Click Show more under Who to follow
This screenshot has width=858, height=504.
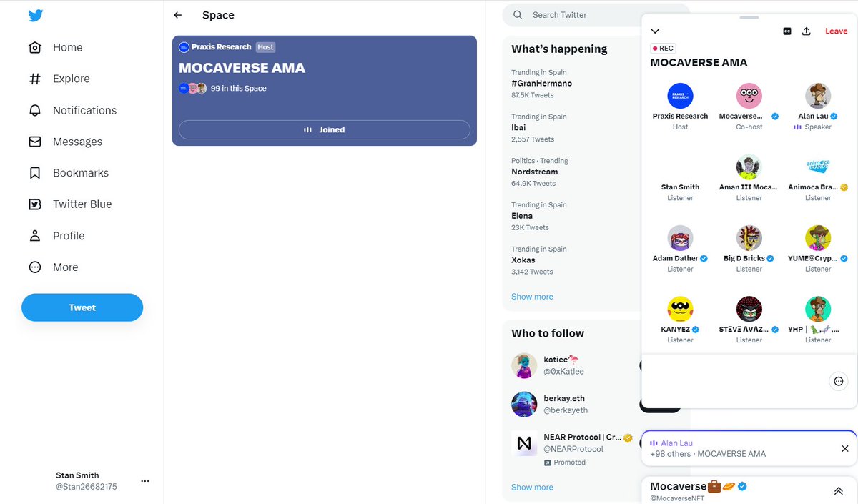click(x=532, y=488)
